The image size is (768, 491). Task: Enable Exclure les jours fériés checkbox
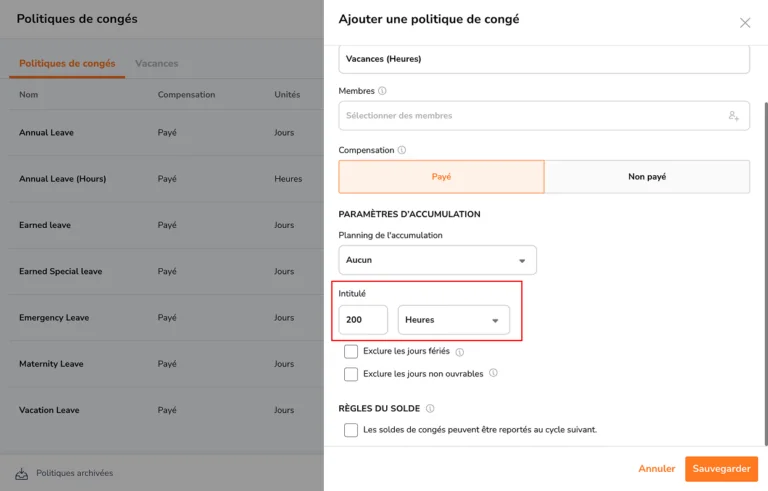pos(351,352)
